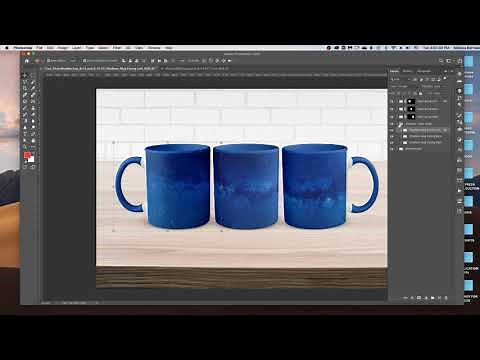Click the zoom percentage field in status bar

pyautogui.click(x=46, y=303)
